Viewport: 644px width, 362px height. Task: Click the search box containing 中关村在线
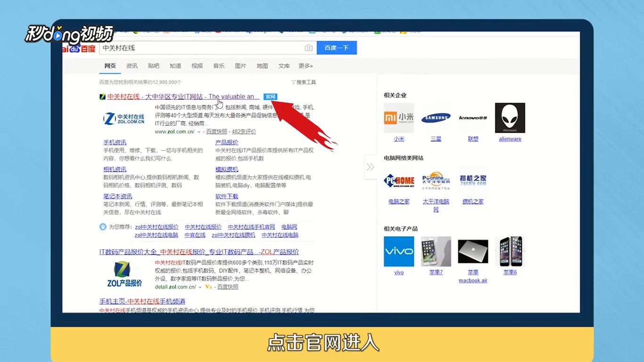coord(208,48)
